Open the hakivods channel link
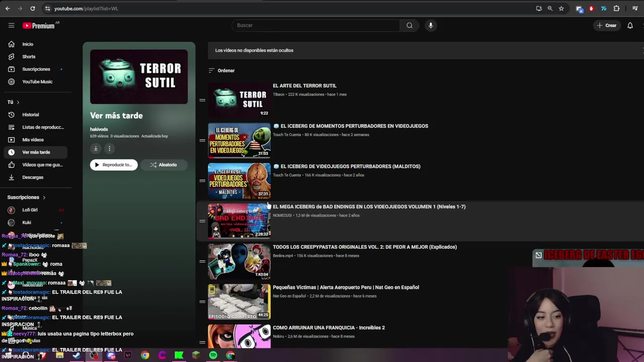This screenshot has width=644, height=362. [99, 129]
